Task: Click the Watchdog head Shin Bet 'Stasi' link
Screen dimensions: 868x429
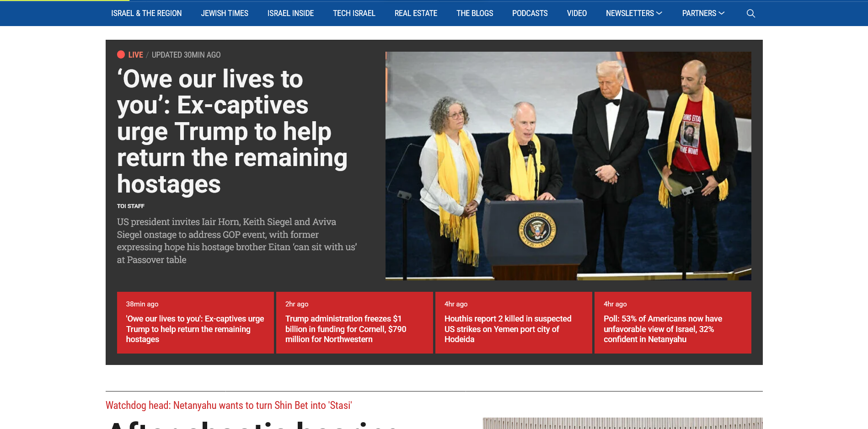Action: pyautogui.click(x=229, y=406)
